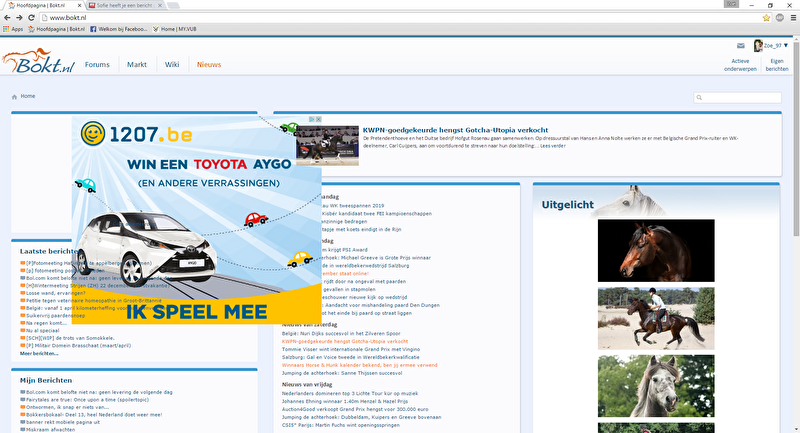The image size is (800, 433).
Task: Open news 'Jumping de achterhoek: Sanne Thijssen succesvol'
Action: tap(342, 373)
